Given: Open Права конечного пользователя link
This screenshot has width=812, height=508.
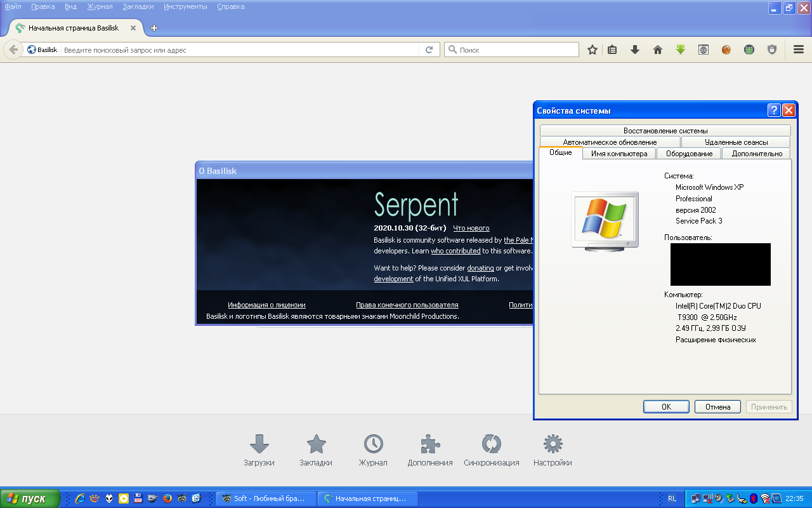Looking at the screenshot, I should tap(407, 305).
